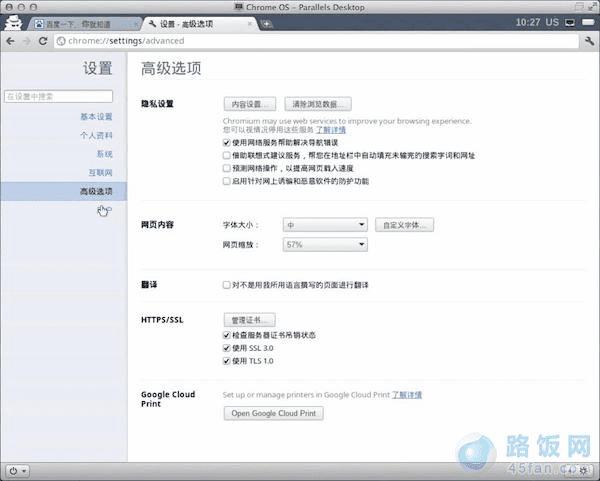
Task: Open 基本设置 in sidebar
Action: click(x=96, y=117)
